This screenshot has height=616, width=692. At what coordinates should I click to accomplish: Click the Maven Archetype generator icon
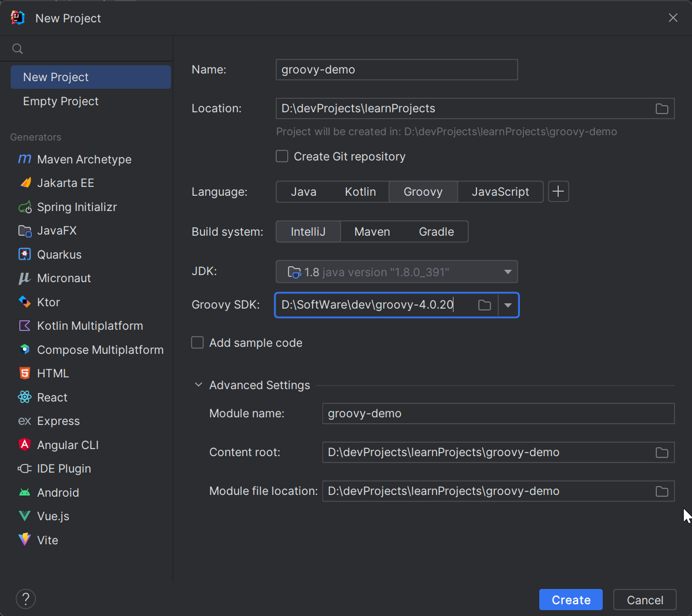tap(25, 159)
